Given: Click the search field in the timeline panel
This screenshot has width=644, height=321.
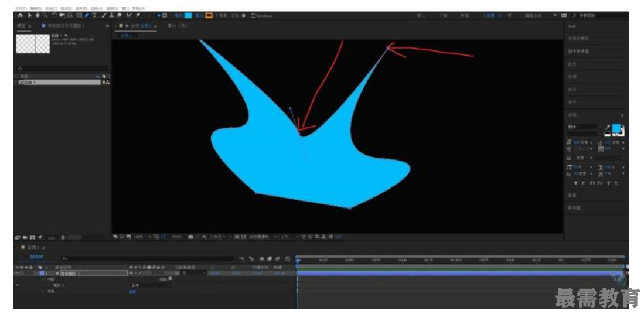Looking at the screenshot, I should point(147,259).
